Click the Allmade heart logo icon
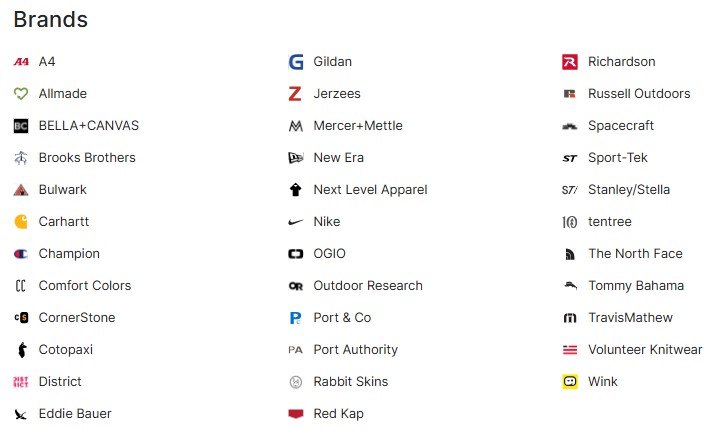 pyautogui.click(x=21, y=94)
